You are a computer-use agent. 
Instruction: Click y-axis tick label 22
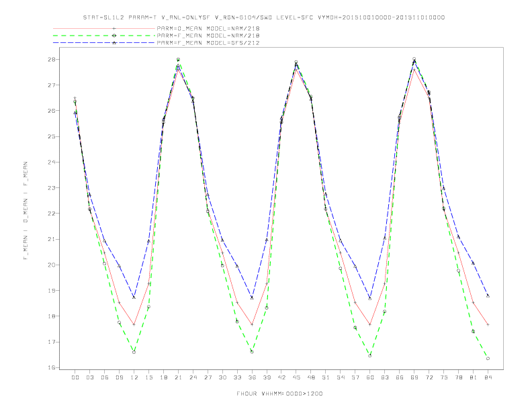(x=51, y=214)
